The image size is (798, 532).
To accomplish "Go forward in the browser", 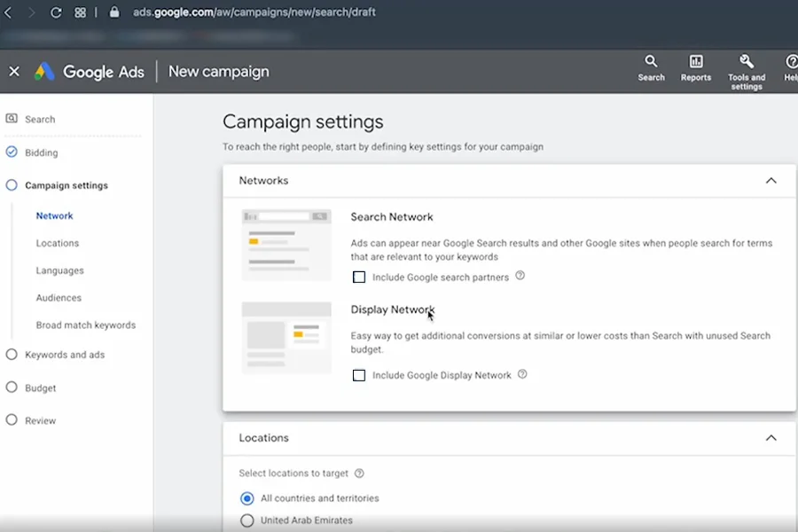I will tap(32, 12).
